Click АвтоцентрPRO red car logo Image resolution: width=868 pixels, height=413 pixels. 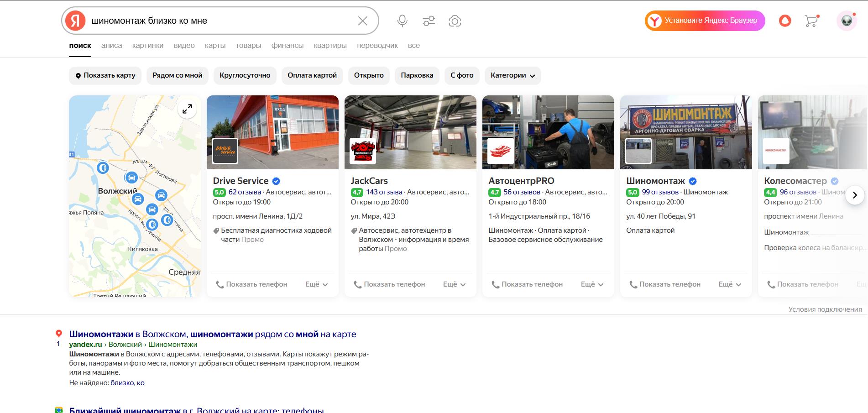(501, 151)
